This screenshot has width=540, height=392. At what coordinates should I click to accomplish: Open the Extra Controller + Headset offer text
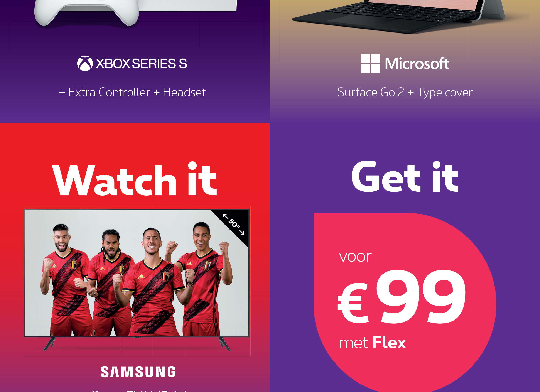(x=132, y=92)
